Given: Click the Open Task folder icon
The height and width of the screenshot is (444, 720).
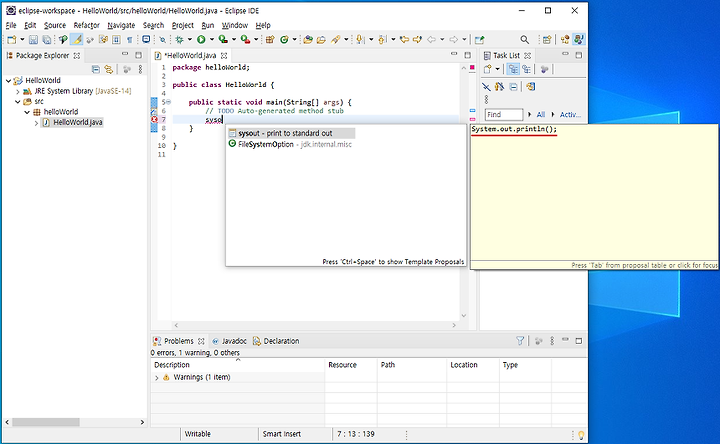Looking at the screenshot, I should tap(321, 40).
